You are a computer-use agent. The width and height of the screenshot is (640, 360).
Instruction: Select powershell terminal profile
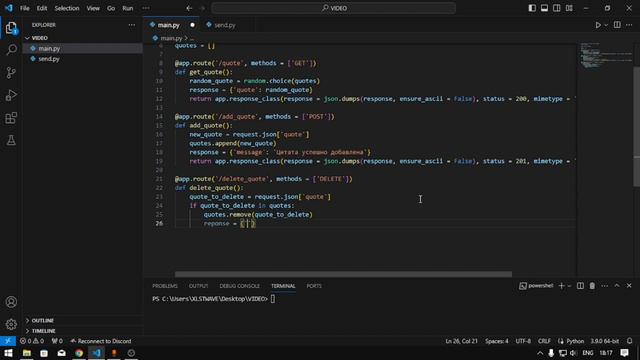536,286
